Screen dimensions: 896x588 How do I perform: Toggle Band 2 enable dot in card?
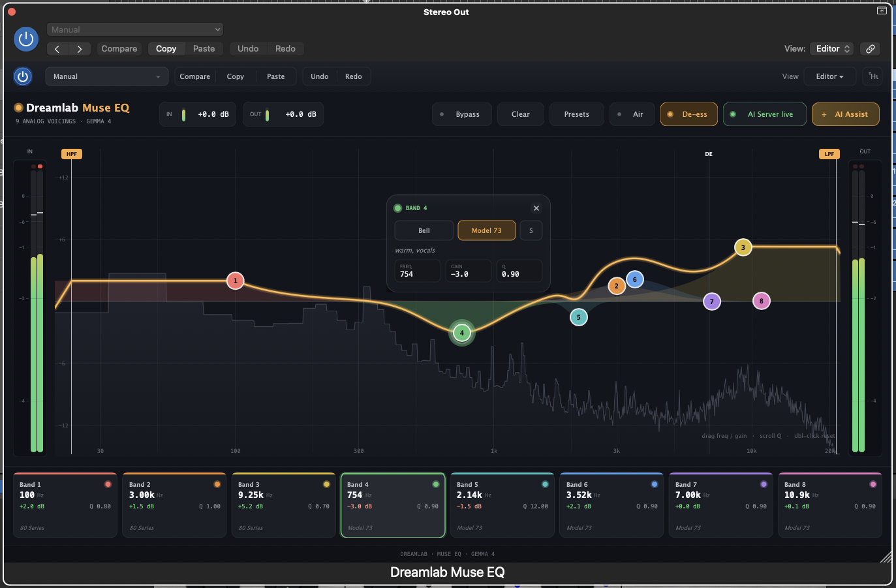(x=217, y=484)
